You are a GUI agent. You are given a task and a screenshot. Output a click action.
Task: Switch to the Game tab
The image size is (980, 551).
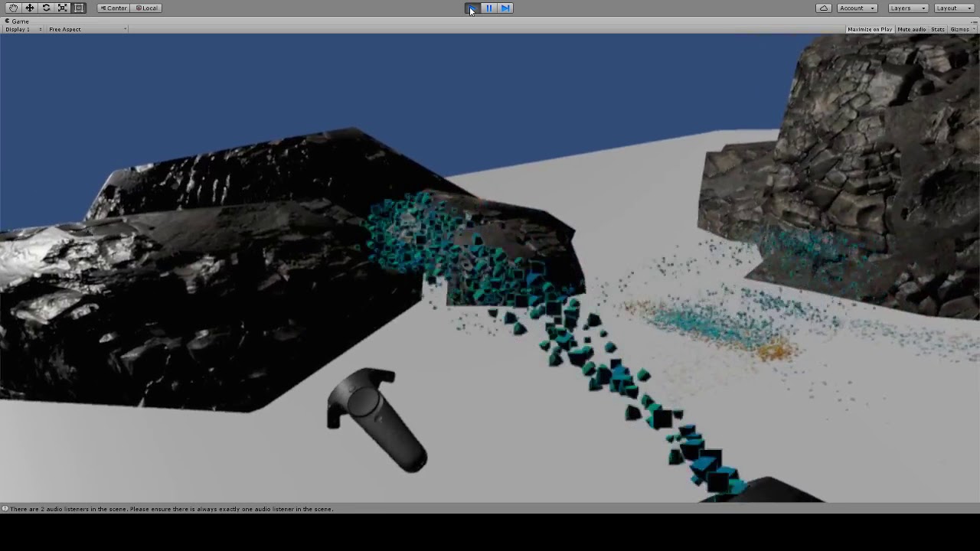tap(17, 21)
